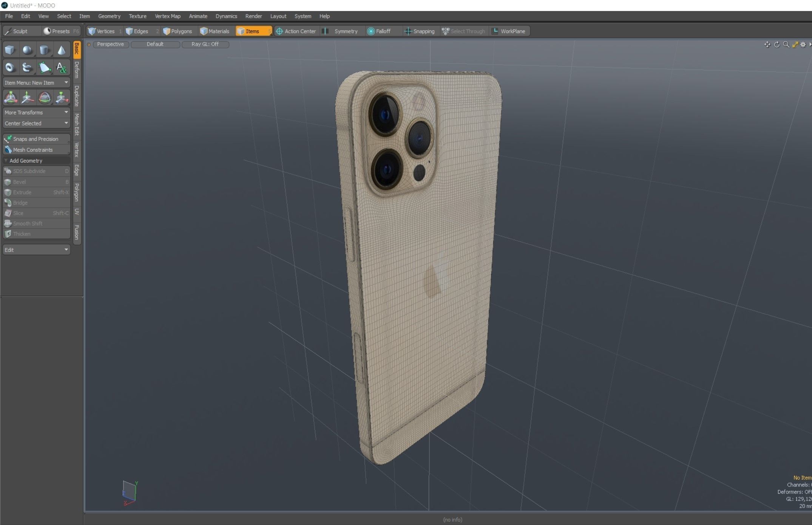Open the File menu
The height and width of the screenshot is (525, 812).
point(9,16)
